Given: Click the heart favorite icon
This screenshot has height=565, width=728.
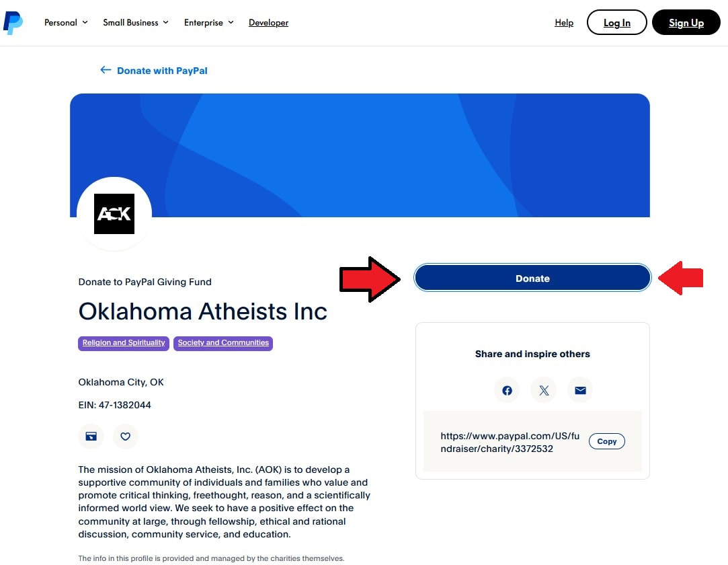Looking at the screenshot, I should [x=125, y=437].
